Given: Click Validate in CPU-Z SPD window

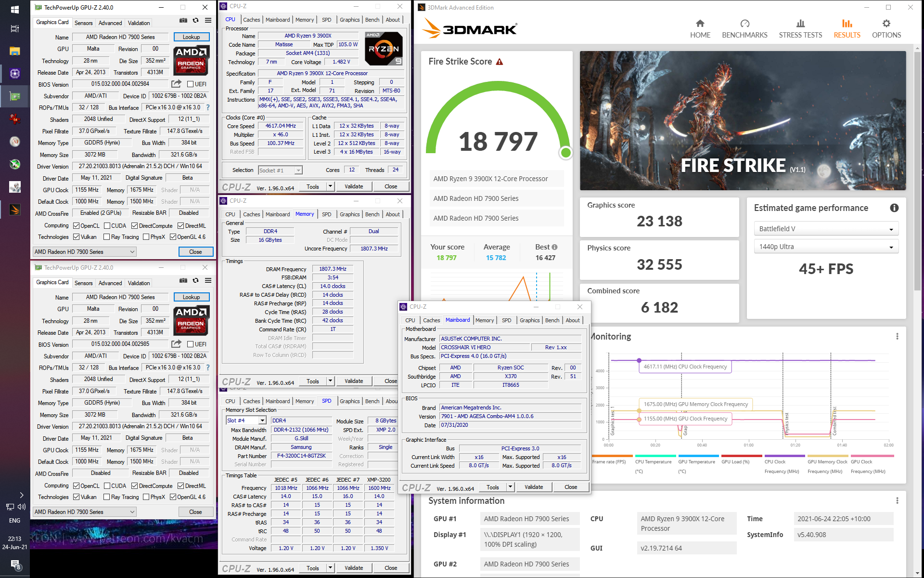Looking at the screenshot, I should coord(354,568).
